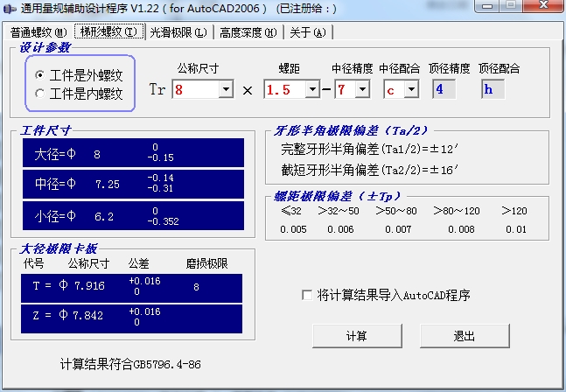Click the T = Φ 7.916 gauge row
This screenshot has height=392, width=566.
pyautogui.click(x=131, y=288)
